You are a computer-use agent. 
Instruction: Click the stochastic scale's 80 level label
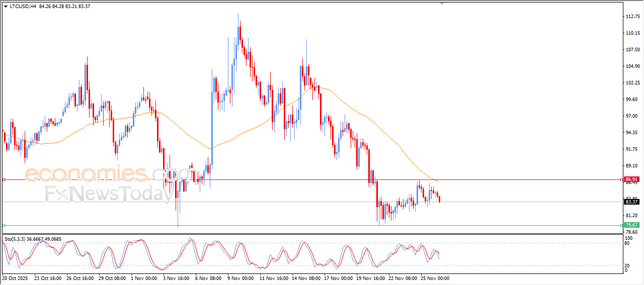point(627,243)
